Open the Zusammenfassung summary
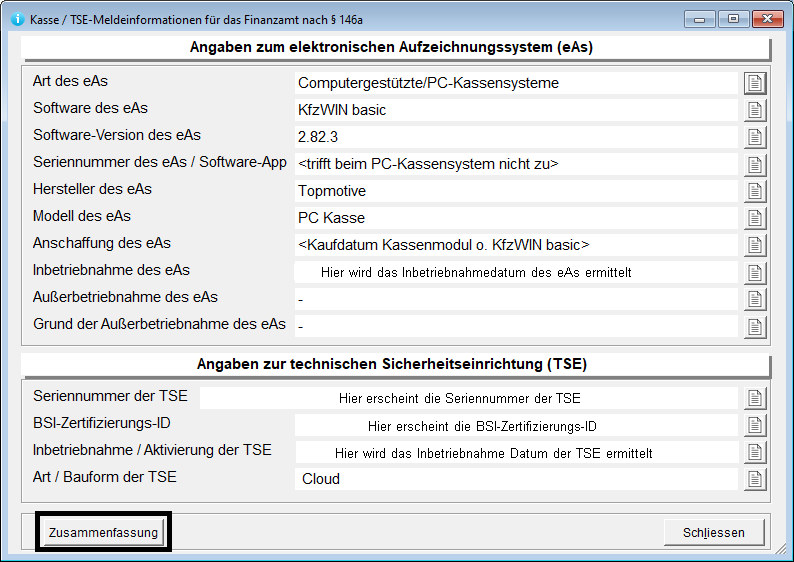Screen dimensions: 794x562 [x=103, y=532]
